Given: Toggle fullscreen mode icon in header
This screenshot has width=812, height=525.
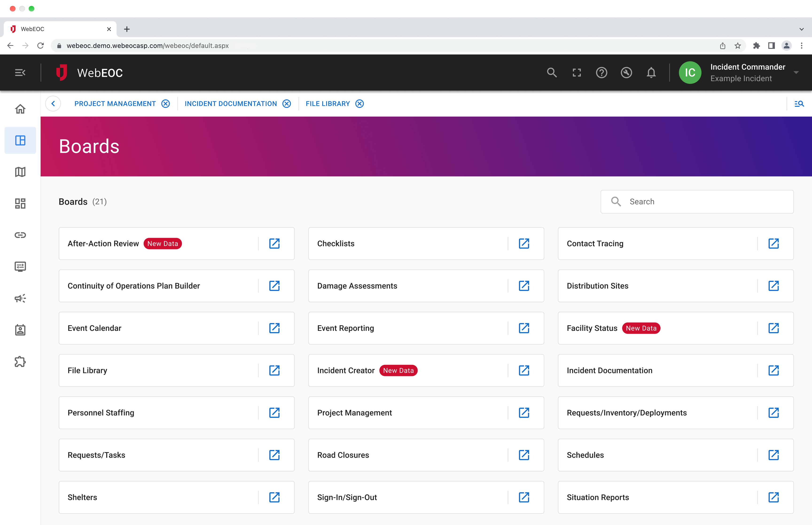Looking at the screenshot, I should pos(577,73).
